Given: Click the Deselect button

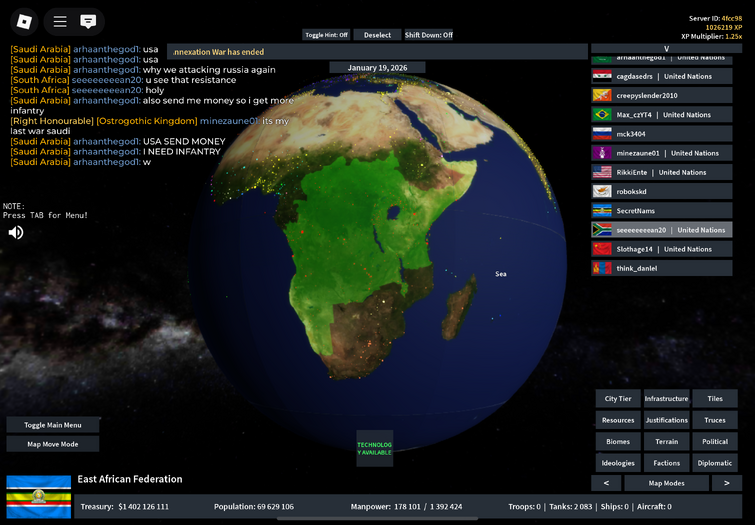Looking at the screenshot, I should click(378, 35).
